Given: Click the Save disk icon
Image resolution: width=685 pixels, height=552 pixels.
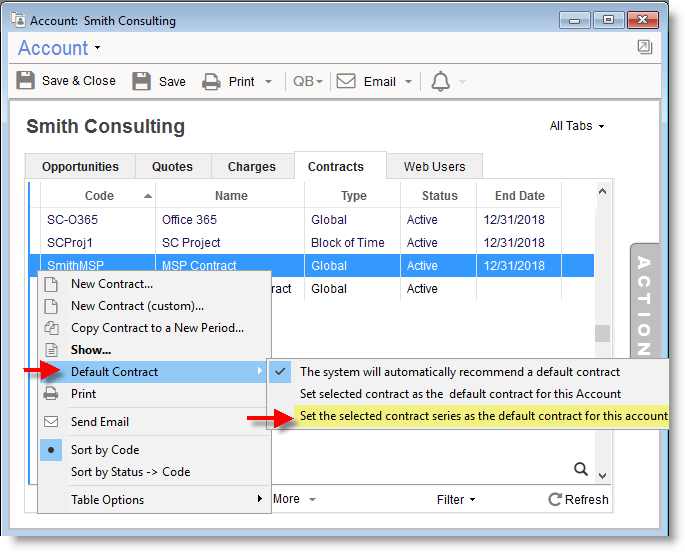Looking at the screenshot, I should pyautogui.click(x=142, y=82).
